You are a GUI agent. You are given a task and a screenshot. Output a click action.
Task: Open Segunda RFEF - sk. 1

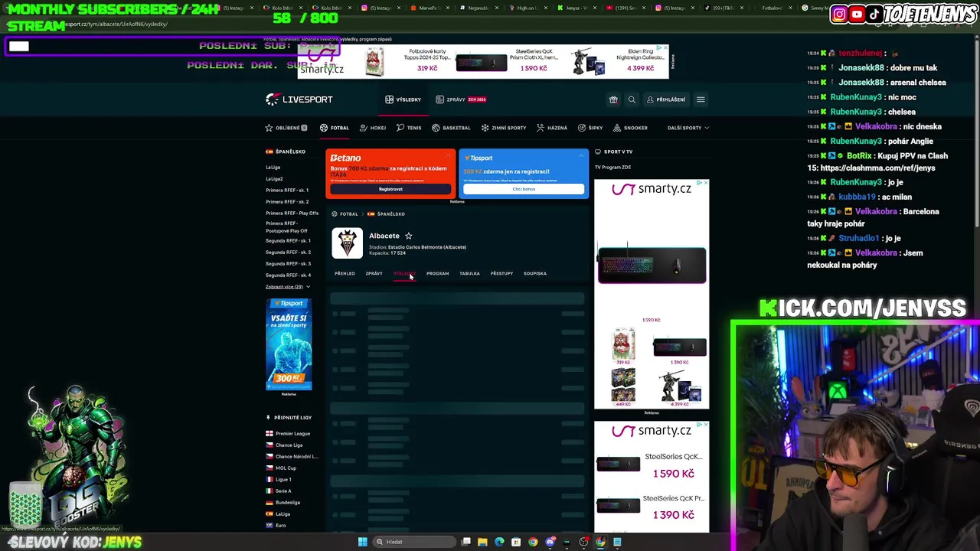(288, 240)
